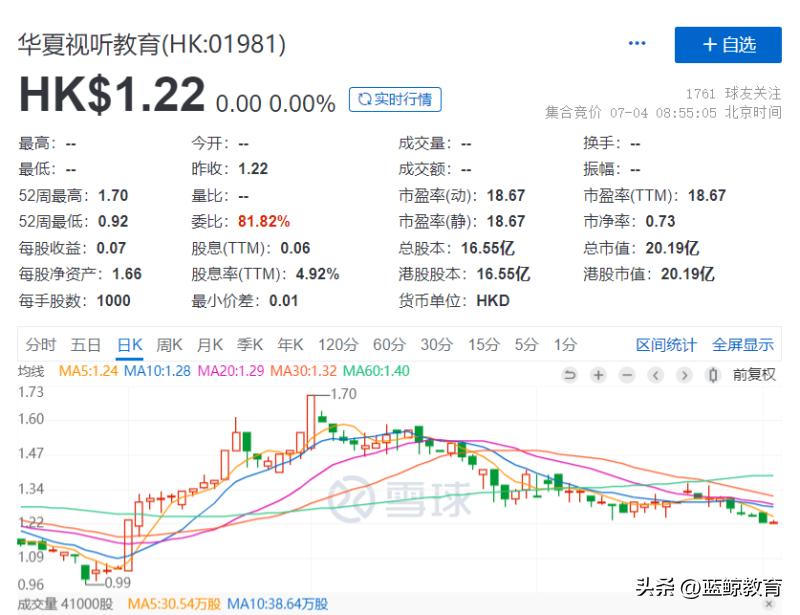Open 全屏显示 full screen view

point(742,343)
